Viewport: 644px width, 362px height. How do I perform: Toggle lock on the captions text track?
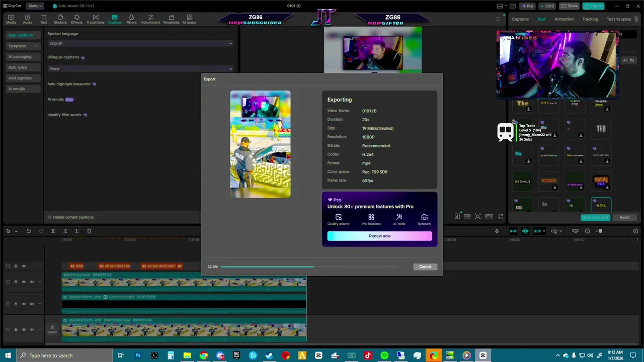(16, 266)
